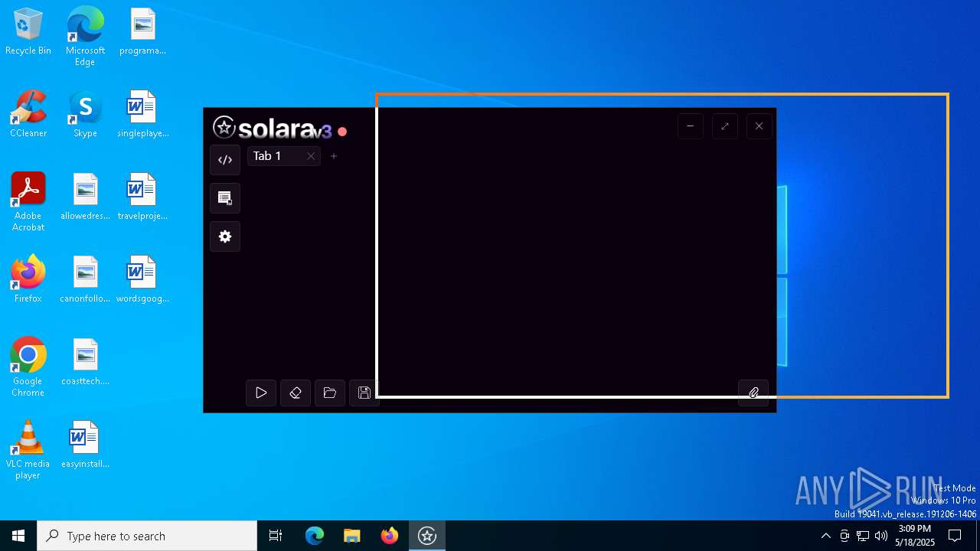The width and height of the screenshot is (980, 551).
Task: Click the Solara star logo
Action: (224, 127)
